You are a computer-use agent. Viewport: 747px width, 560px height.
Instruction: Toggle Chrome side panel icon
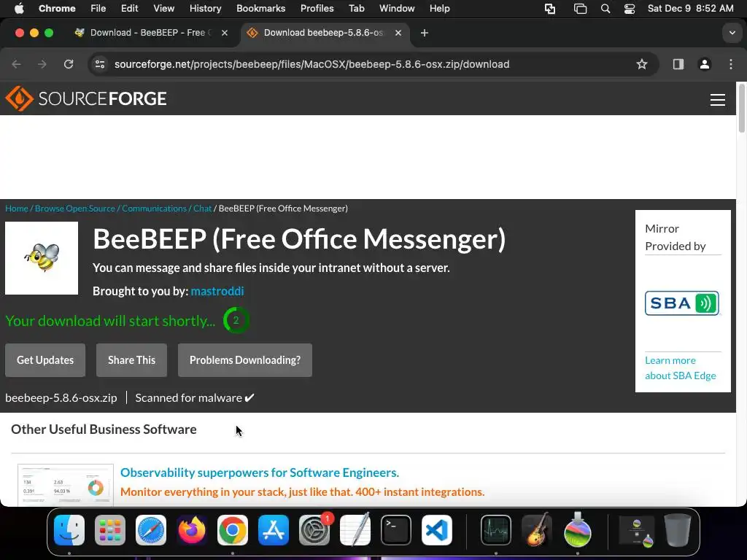(678, 64)
